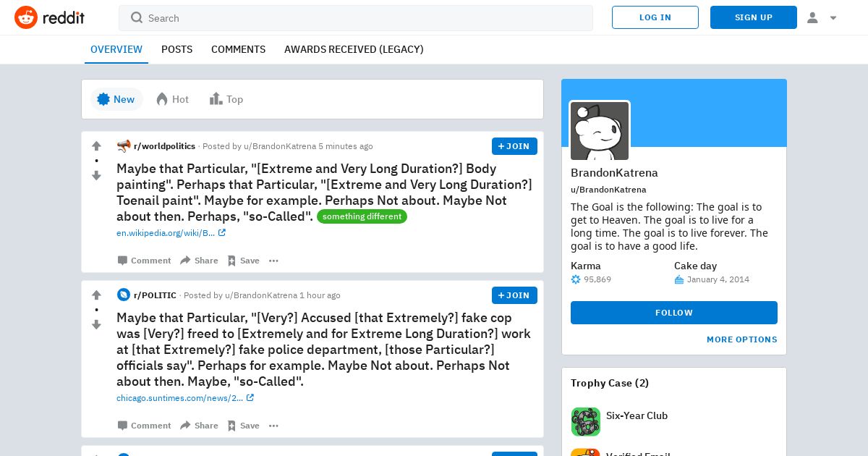
Task: Open more options on r/worldpolitics post
Action: pyautogui.click(x=273, y=261)
